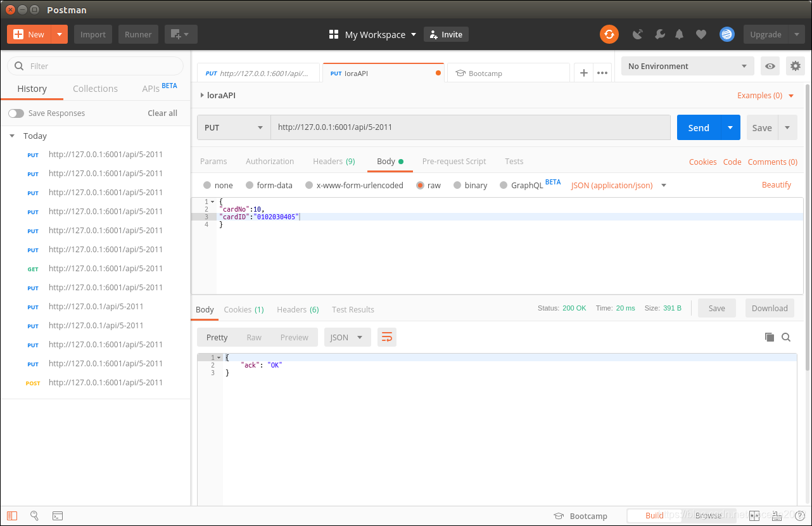
Task: Add a new request tab with plus
Action: pyautogui.click(x=584, y=73)
